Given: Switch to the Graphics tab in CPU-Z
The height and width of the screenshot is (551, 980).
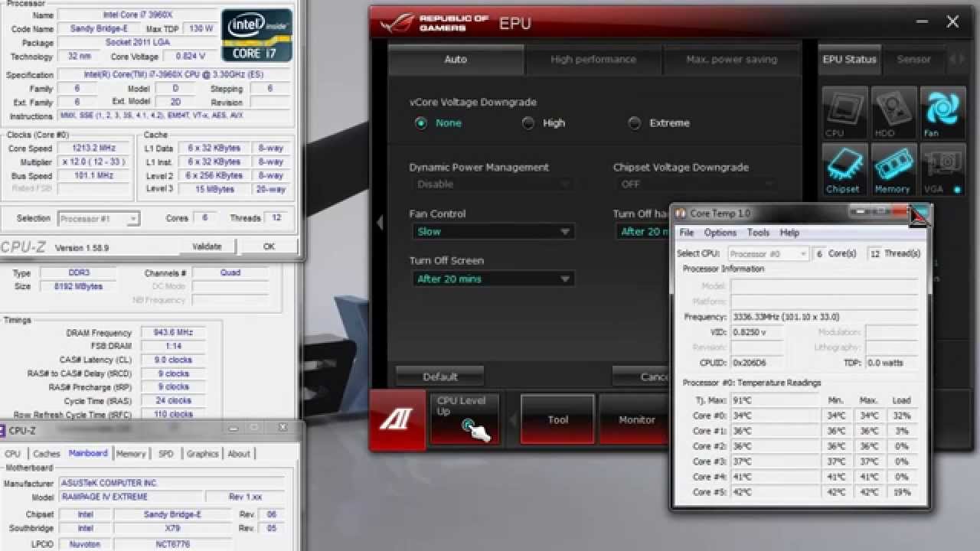Looking at the screenshot, I should pyautogui.click(x=203, y=454).
